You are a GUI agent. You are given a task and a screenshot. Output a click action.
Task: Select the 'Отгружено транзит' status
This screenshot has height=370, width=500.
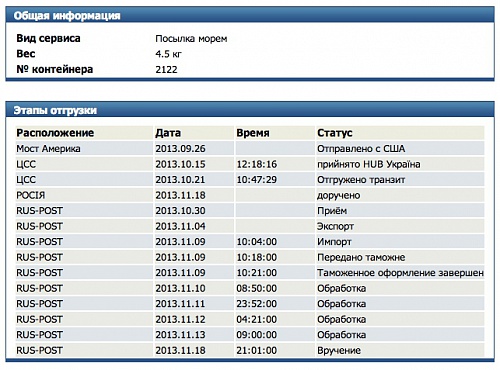(x=361, y=180)
